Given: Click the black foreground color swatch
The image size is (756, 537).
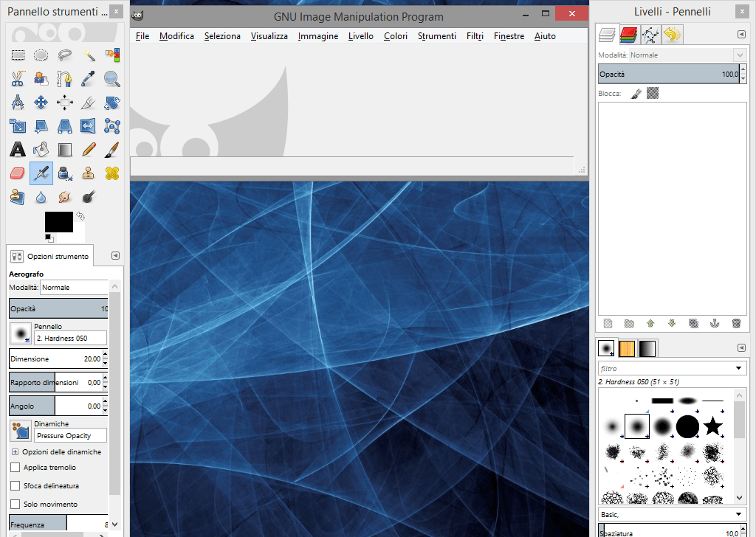Looking at the screenshot, I should (x=58, y=221).
